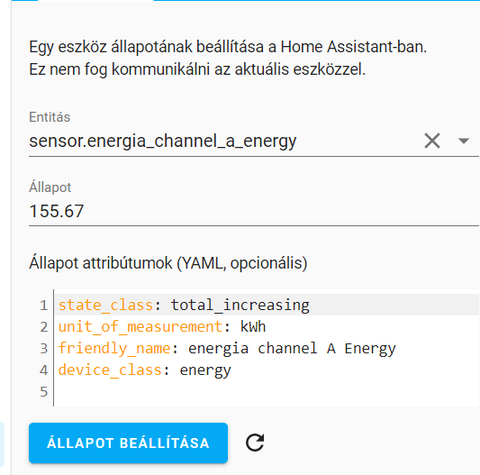Click line number 1 in the editor gutter
480x475 pixels.
coord(44,305)
